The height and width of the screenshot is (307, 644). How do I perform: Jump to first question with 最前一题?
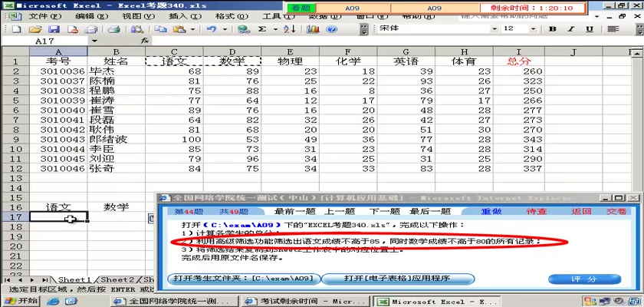(x=294, y=212)
